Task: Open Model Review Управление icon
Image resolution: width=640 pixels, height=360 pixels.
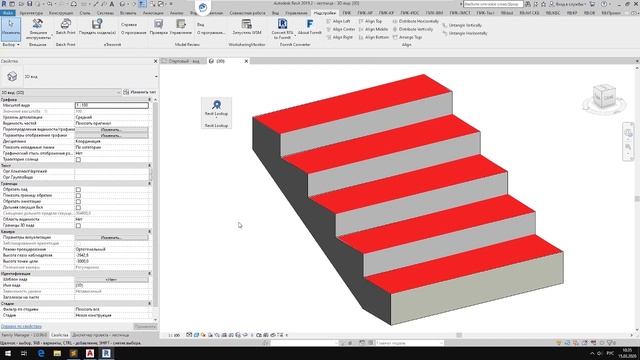Action: pos(181,24)
